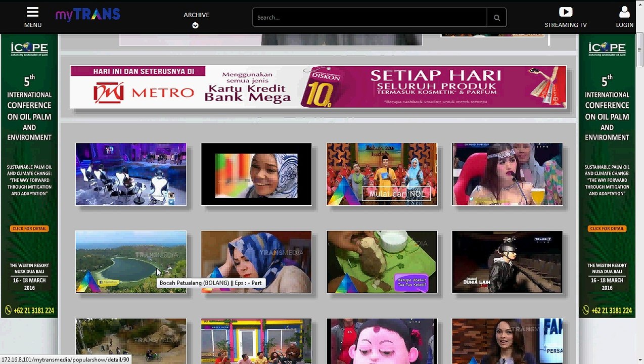Click the left banner phone number +62 21 3181 224
The height and width of the screenshot is (364, 644).
coord(29,310)
